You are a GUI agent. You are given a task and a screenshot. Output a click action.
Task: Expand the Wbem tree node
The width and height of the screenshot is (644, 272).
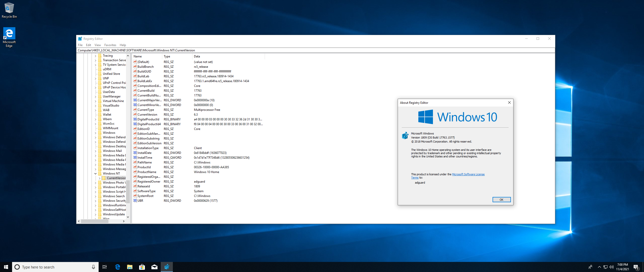point(96,119)
